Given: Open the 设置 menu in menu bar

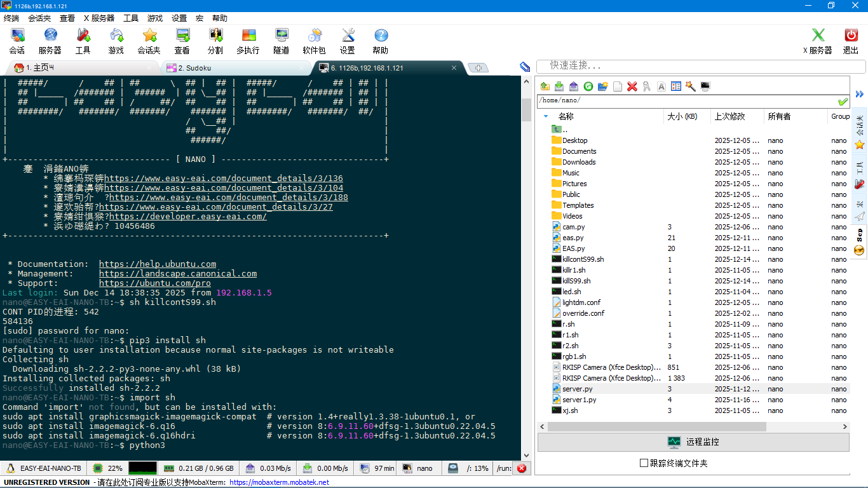Looking at the screenshot, I should coord(179,18).
